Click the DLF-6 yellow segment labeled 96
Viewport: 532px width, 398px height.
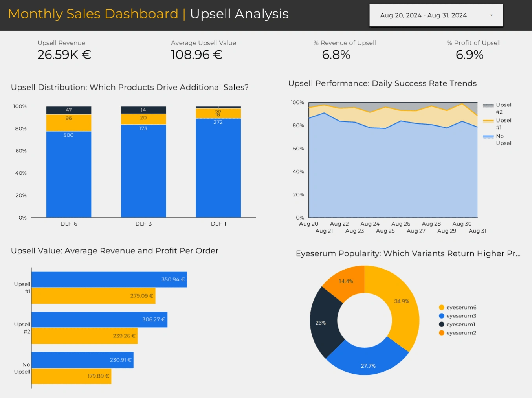[x=69, y=123]
